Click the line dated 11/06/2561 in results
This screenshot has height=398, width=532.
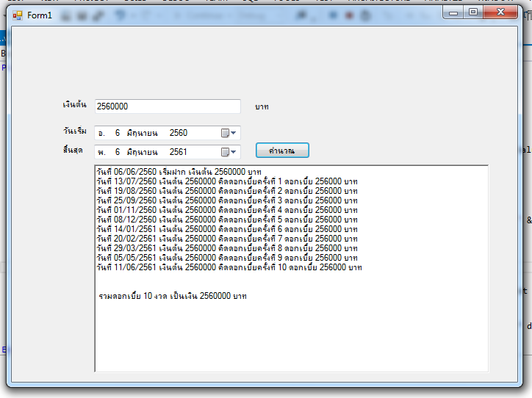pyautogui.click(x=229, y=267)
